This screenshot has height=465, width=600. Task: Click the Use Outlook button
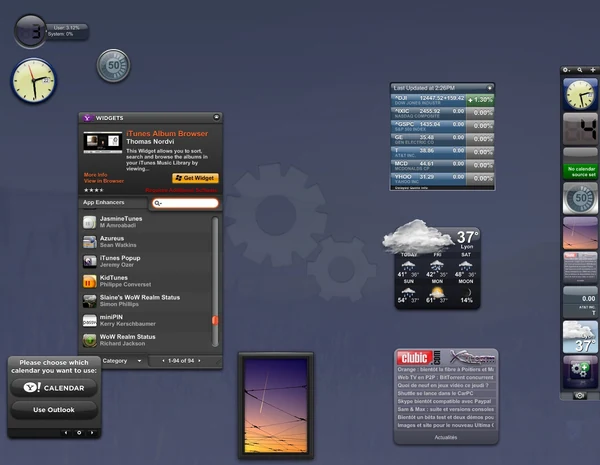pyautogui.click(x=54, y=410)
